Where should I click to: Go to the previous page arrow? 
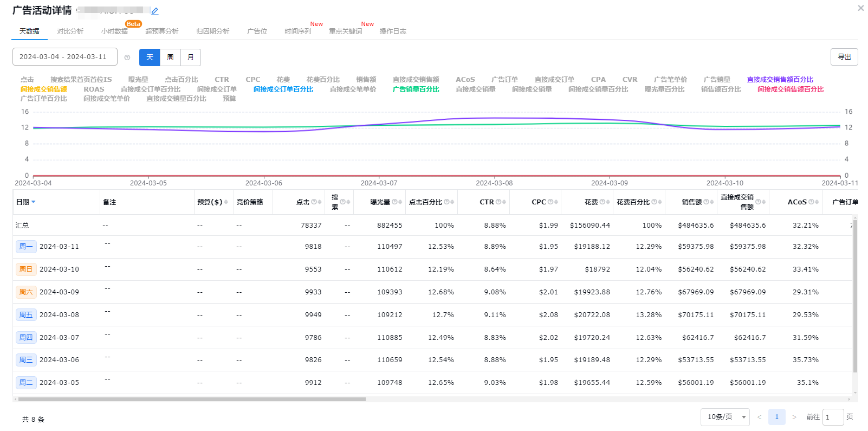(759, 417)
